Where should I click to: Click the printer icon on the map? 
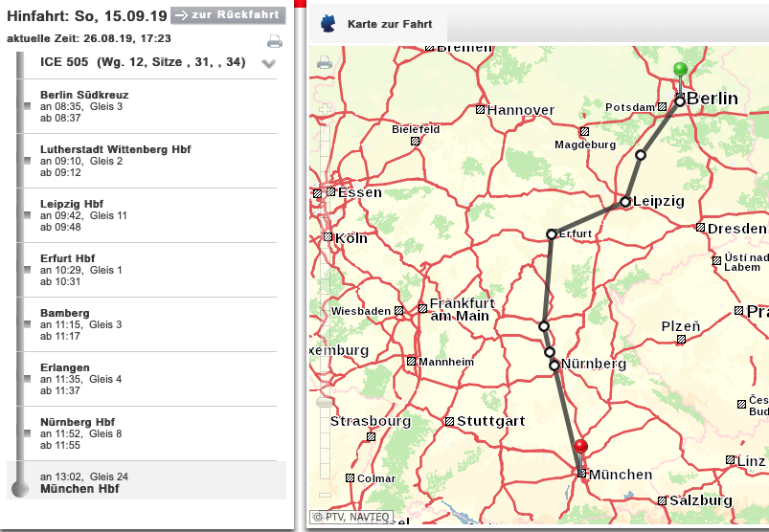[325, 62]
